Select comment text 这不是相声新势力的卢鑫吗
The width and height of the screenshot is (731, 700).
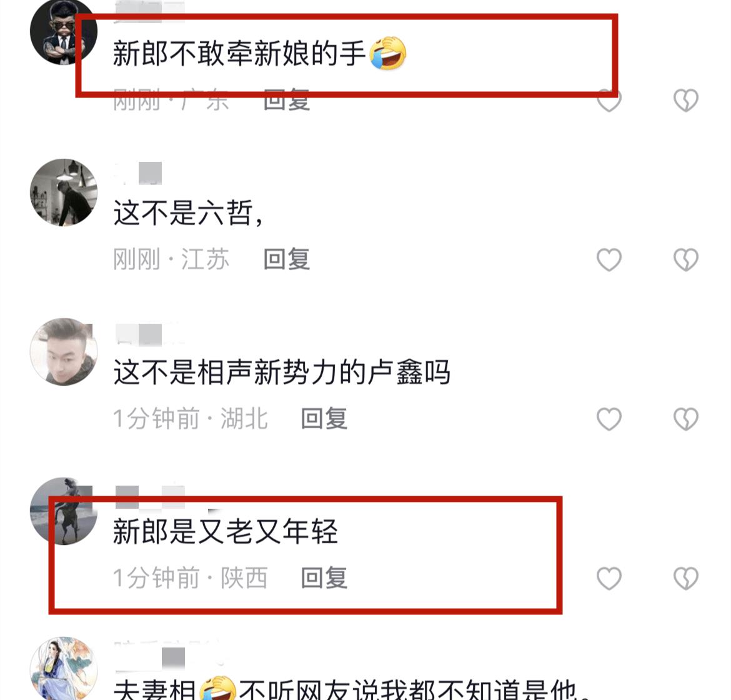(282, 372)
